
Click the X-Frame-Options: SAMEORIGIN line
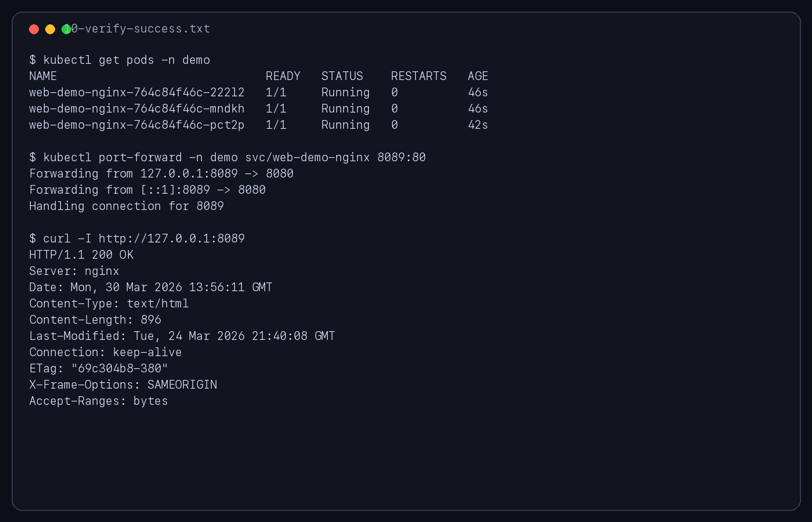tap(123, 385)
